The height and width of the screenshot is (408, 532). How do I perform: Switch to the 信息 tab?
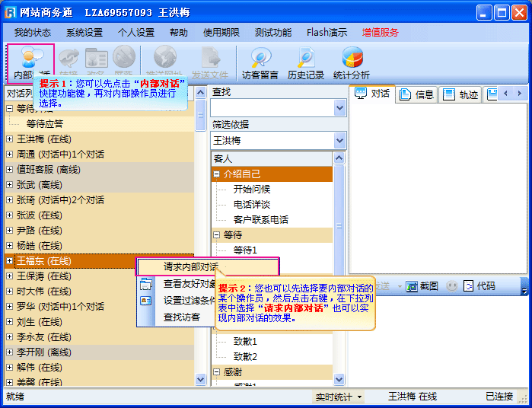tap(416, 94)
